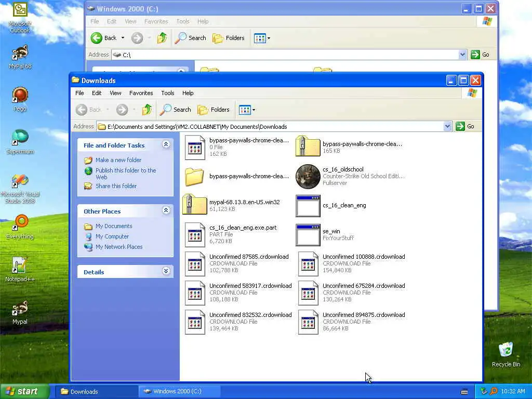532x399 pixels.
Task: Select the cs_16_clean_eng application file
Action: 331,206
